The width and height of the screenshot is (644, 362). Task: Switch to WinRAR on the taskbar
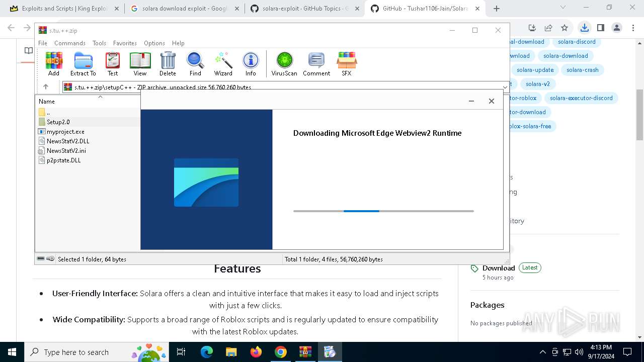tap(305, 352)
